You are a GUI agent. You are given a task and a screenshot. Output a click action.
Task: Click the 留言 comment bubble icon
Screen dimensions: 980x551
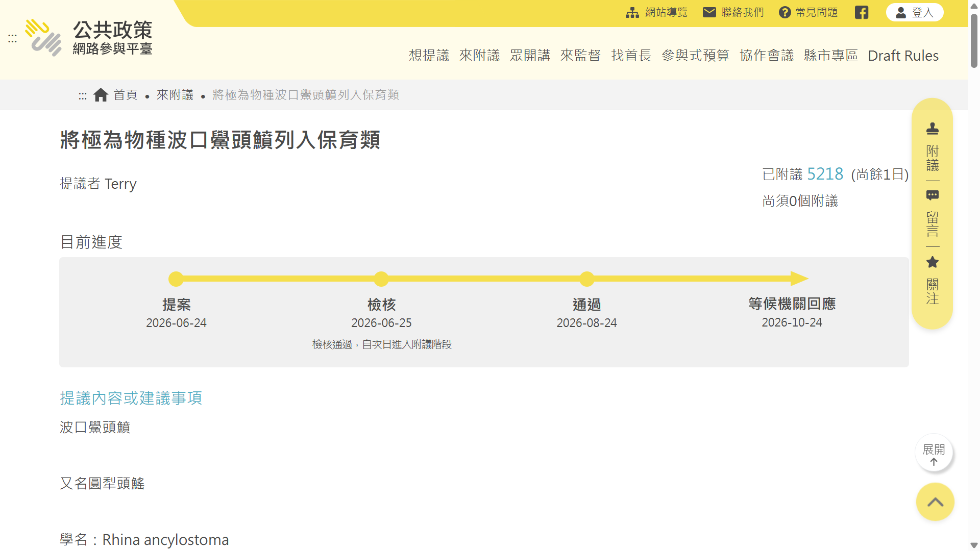tap(933, 195)
